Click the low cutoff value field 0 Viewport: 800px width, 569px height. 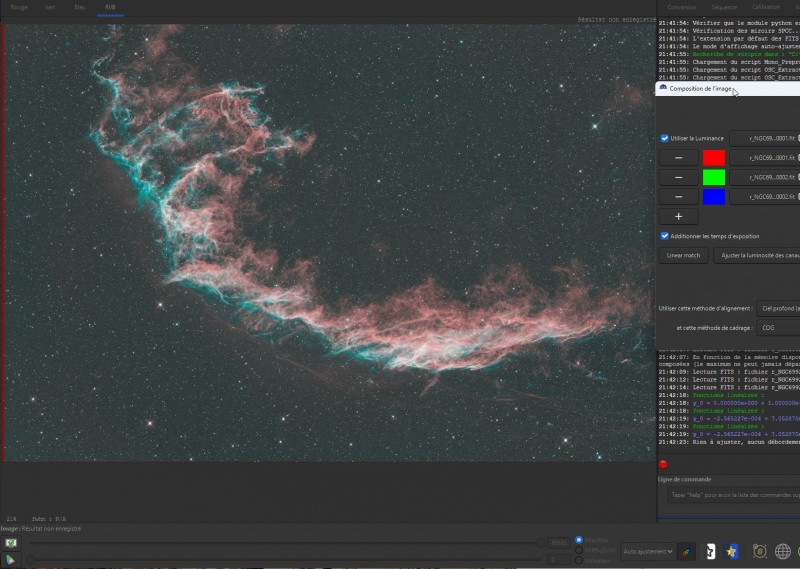point(559,560)
